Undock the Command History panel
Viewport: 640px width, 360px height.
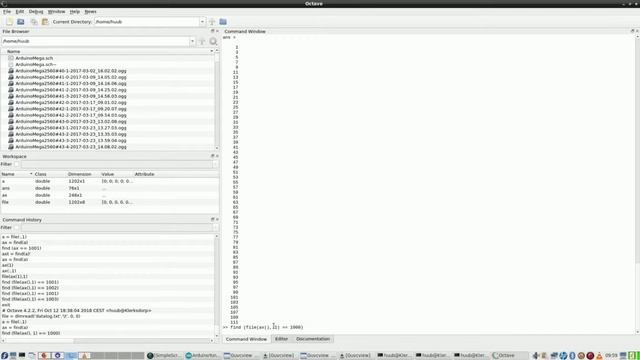point(212,220)
